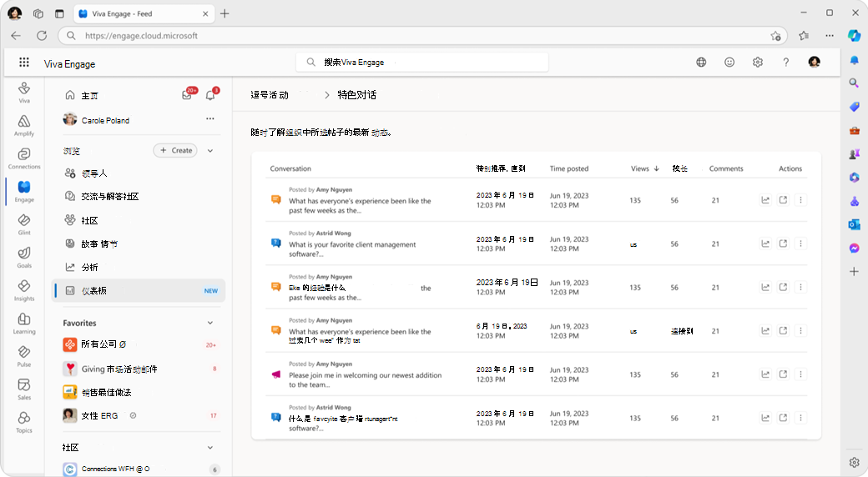
Task: Open first Amy Nguyen conversation in new window
Action: 784,200
